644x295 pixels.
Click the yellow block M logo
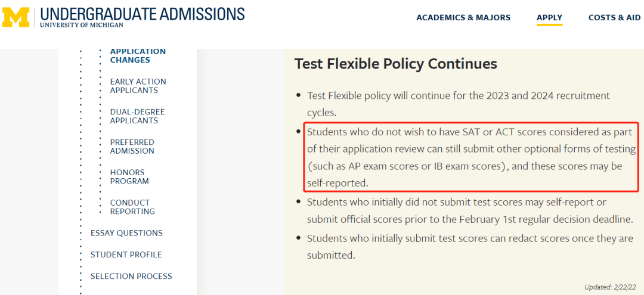pyautogui.click(x=16, y=17)
